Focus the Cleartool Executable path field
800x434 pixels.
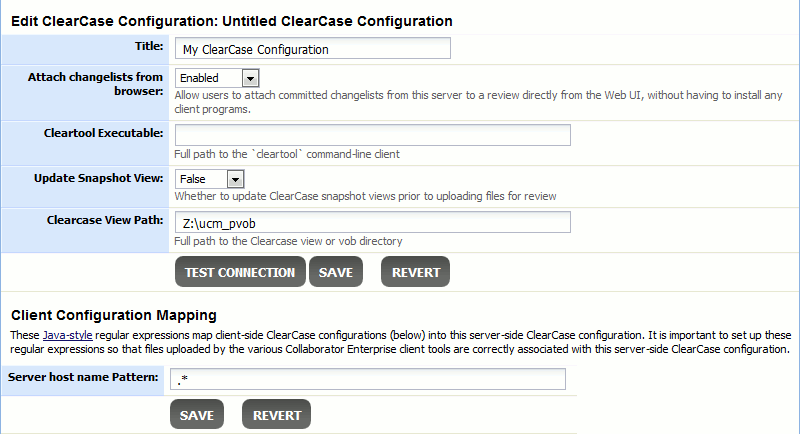tap(372, 135)
